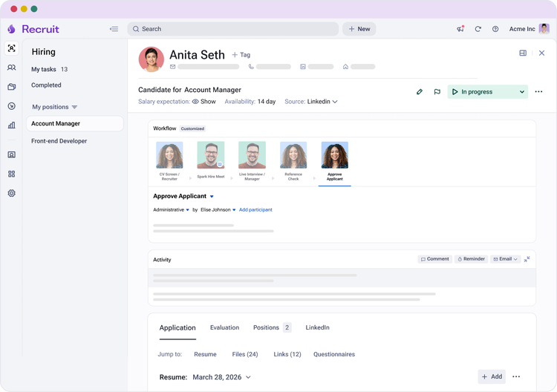Expand the Approve Applicant stage dropdown
This screenshot has height=392, width=557.
[212, 196]
